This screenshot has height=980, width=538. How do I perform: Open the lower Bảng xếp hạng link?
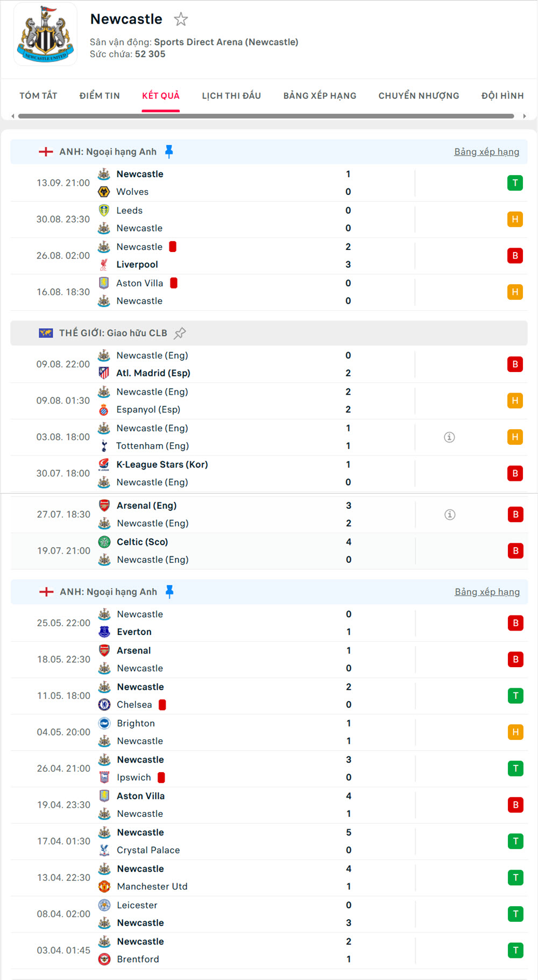487,591
